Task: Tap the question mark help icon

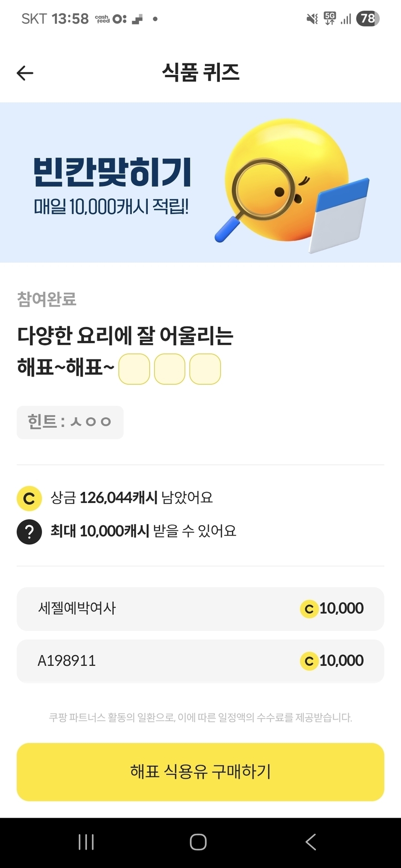Action: pyautogui.click(x=29, y=532)
